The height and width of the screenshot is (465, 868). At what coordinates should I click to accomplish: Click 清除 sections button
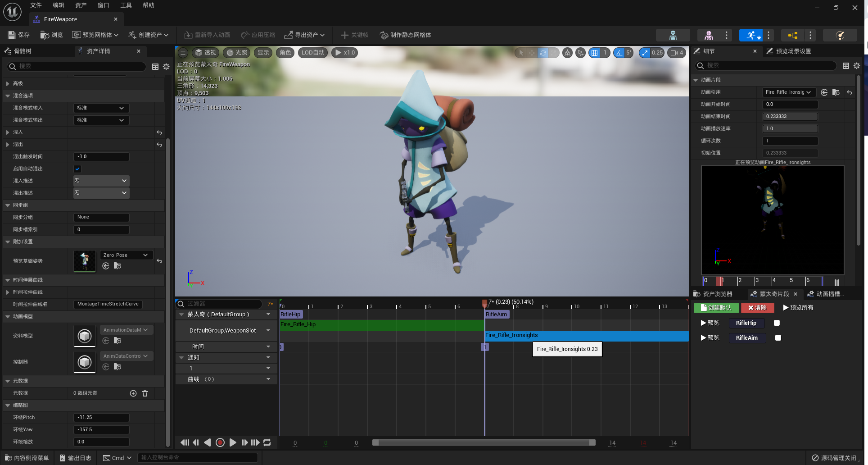(757, 308)
